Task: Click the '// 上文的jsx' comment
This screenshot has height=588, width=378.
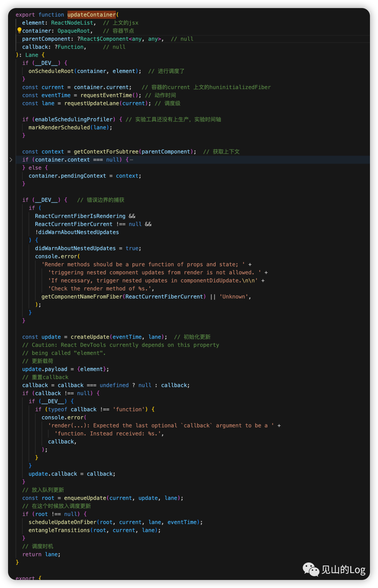Action: point(121,23)
